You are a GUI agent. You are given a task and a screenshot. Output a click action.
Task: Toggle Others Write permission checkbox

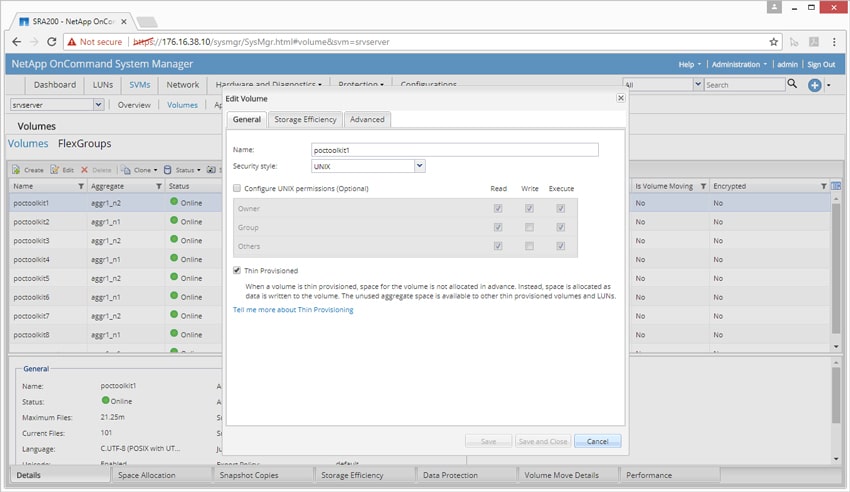pos(529,246)
